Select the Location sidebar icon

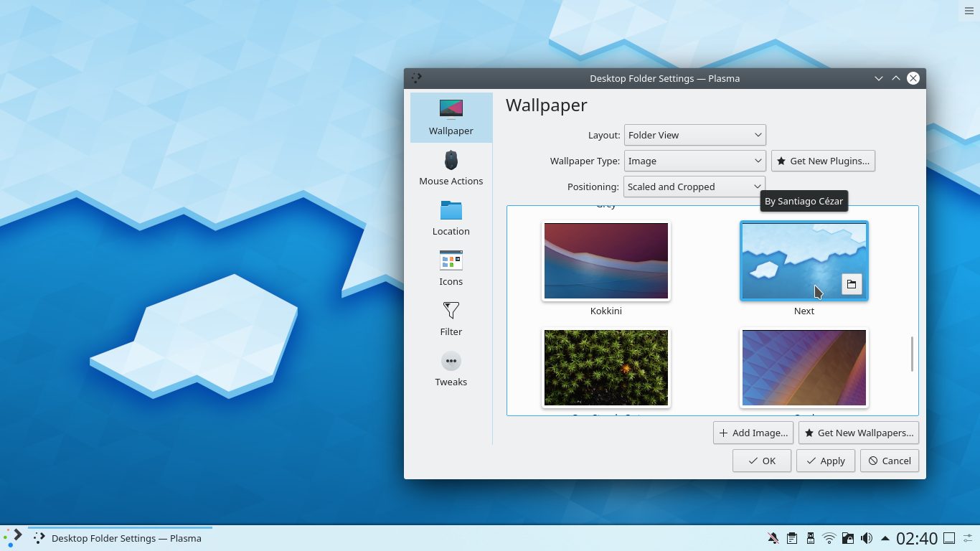pos(451,217)
